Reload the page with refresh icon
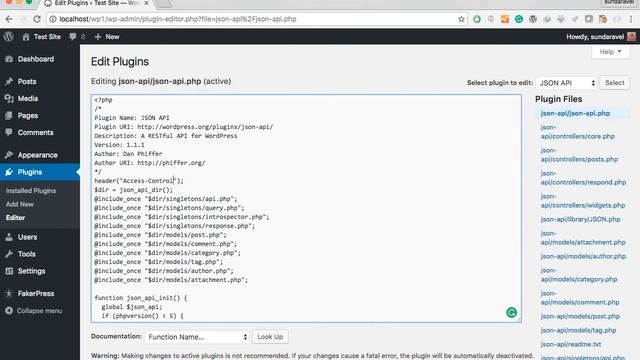The height and width of the screenshot is (360, 640). pos(37,19)
